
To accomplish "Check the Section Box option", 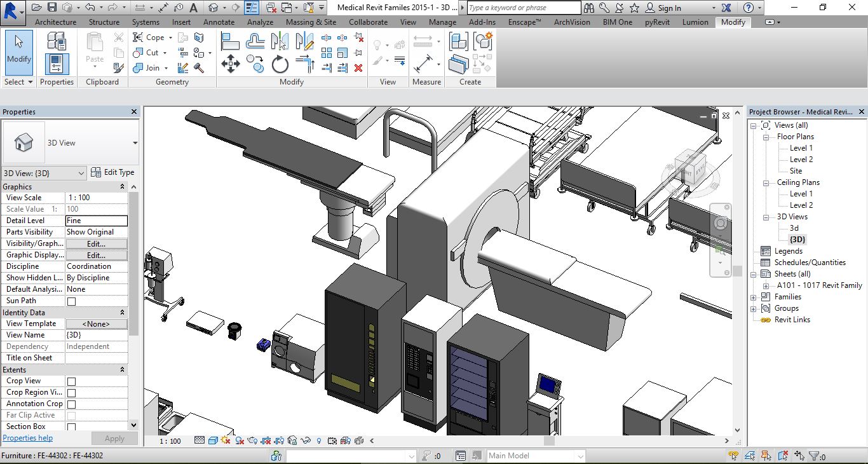I will tap(71, 427).
